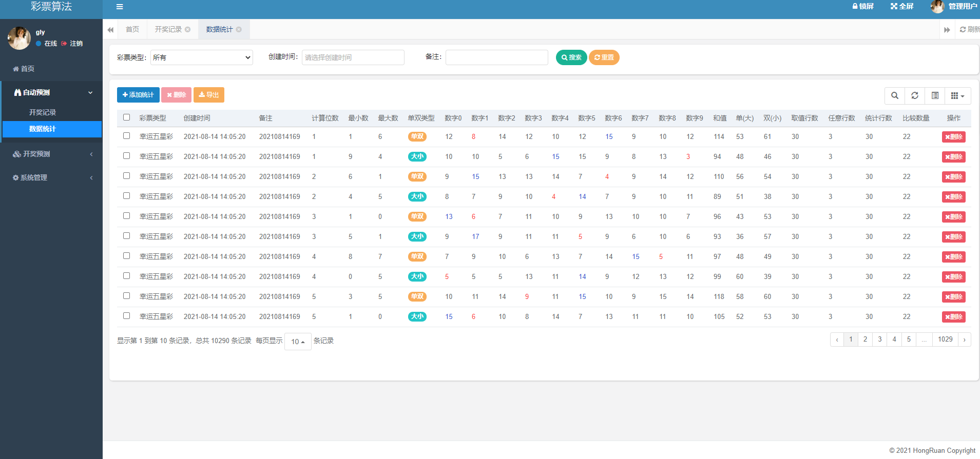Check the select-all header checkbox
The height and width of the screenshot is (459, 980).
(127, 117)
